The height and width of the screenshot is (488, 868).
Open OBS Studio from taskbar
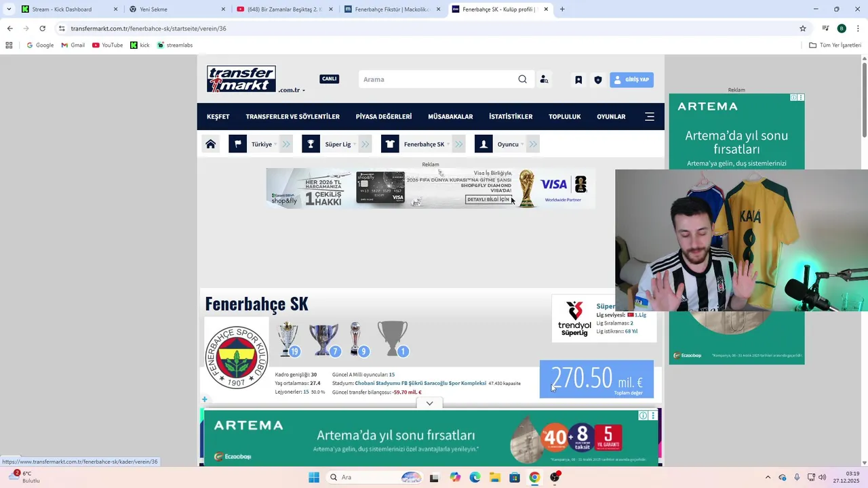click(555, 477)
